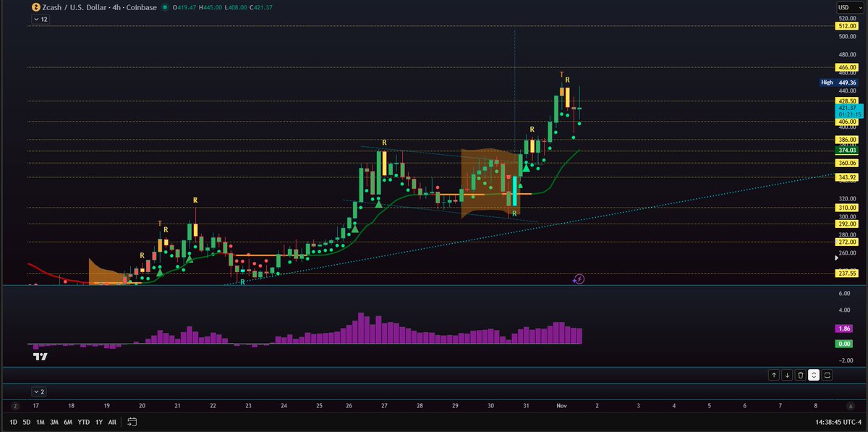Click the 386.00 price level label
Viewport: 868px width, 432px height.
(x=846, y=139)
